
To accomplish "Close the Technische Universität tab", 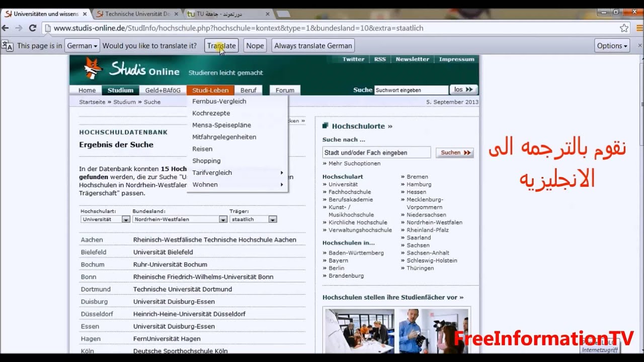I will pyautogui.click(x=177, y=14).
